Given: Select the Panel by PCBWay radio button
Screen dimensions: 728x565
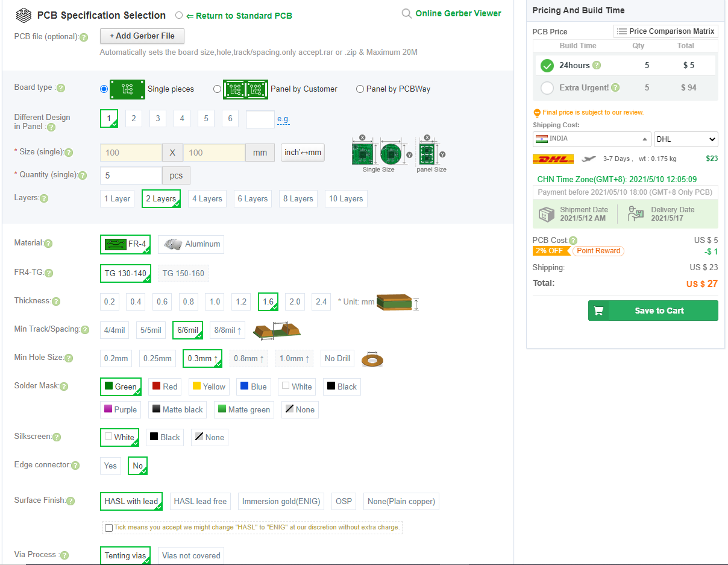Looking at the screenshot, I should (x=360, y=89).
